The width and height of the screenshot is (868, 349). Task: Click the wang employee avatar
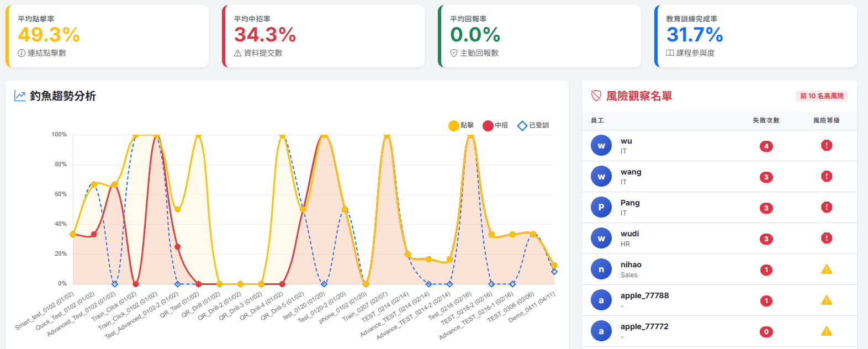[601, 177]
